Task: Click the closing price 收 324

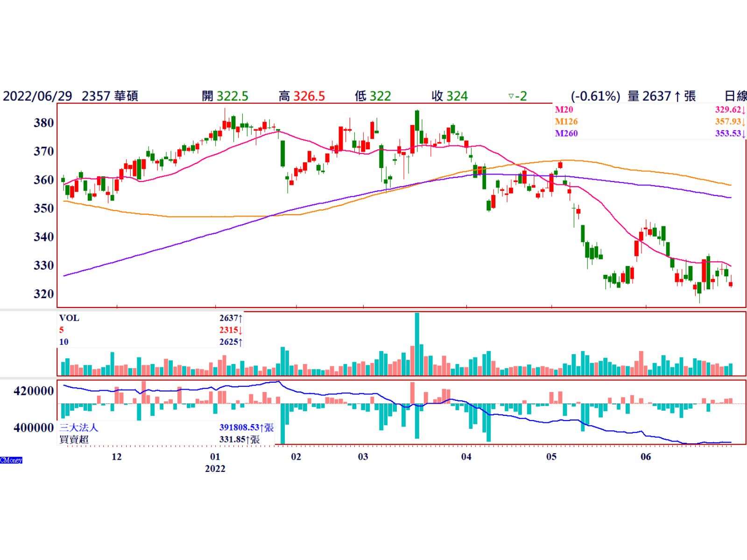Action: pyautogui.click(x=450, y=97)
